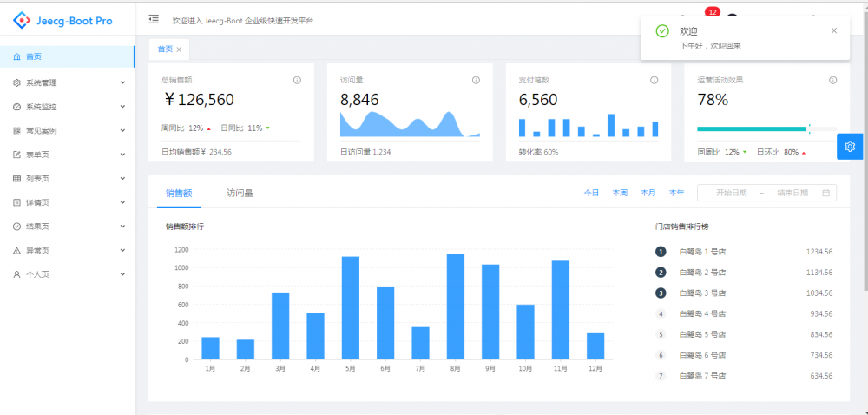This screenshot has height=415, width=868.
Task: Expand the 系统监控 sidebar menu
Action: 68,107
